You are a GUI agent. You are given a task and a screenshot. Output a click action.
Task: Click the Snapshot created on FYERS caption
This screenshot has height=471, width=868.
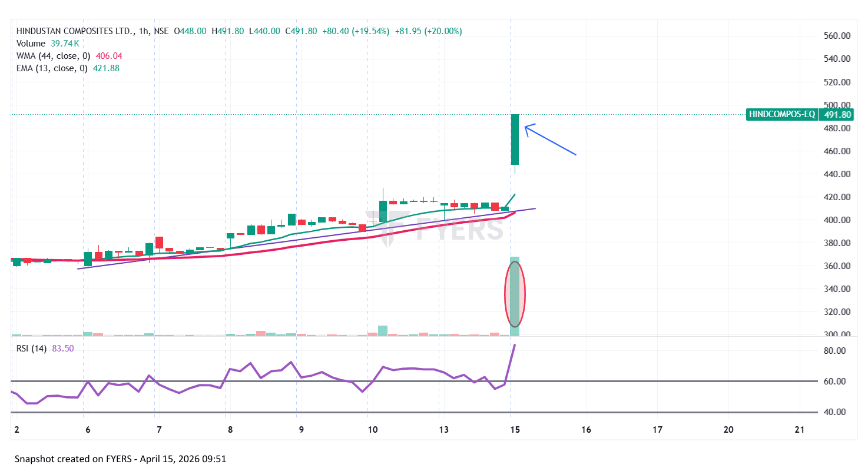click(121, 459)
